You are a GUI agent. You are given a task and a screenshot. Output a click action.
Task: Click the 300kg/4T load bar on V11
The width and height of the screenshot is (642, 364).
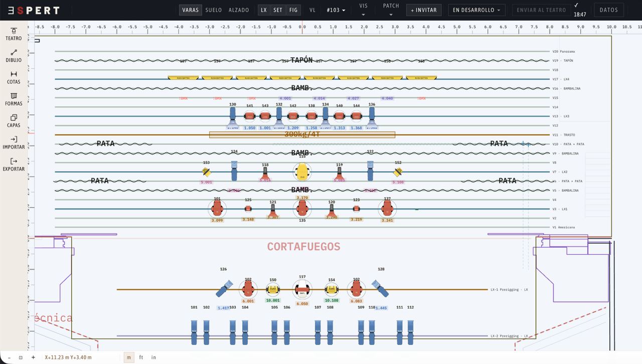302,135
